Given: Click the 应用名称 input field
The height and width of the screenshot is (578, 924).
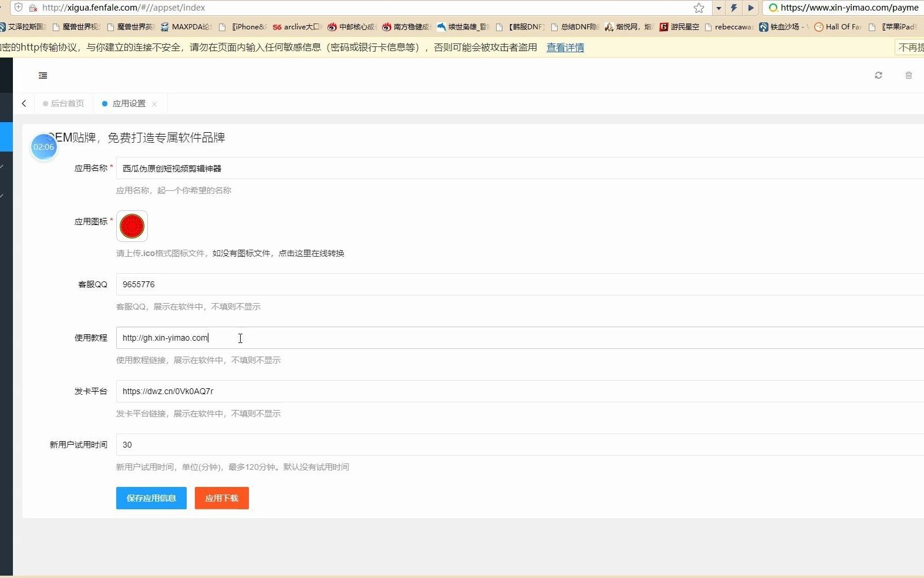Looking at the screenshot, I should tap(520, 168).
